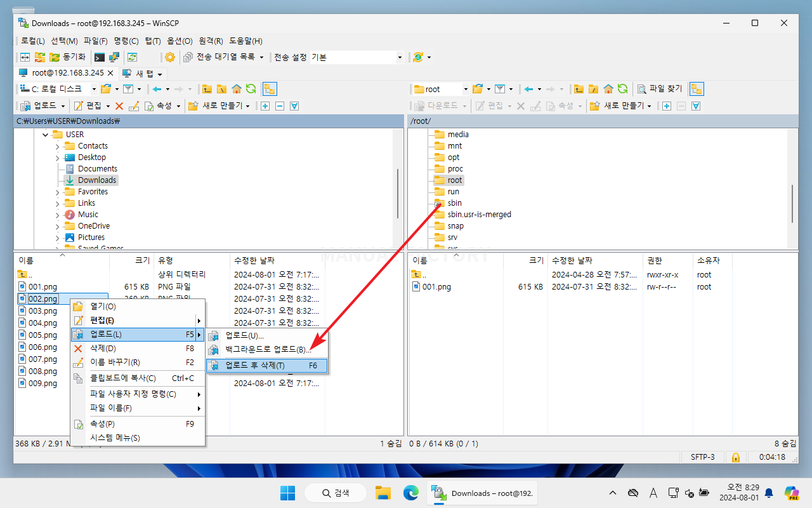
Task: Click remote select files plus icon
Action: tap(667, 105)
